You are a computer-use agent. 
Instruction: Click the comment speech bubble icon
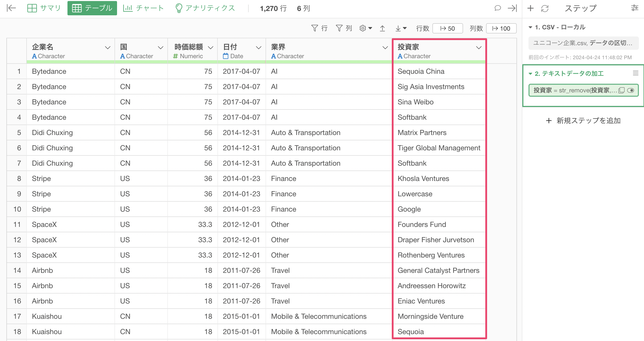point(497,8)
